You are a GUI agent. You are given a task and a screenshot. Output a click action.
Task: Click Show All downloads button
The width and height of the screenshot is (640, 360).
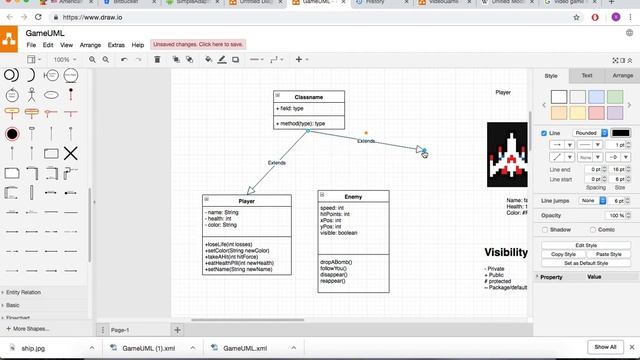(x=605, y=347)
